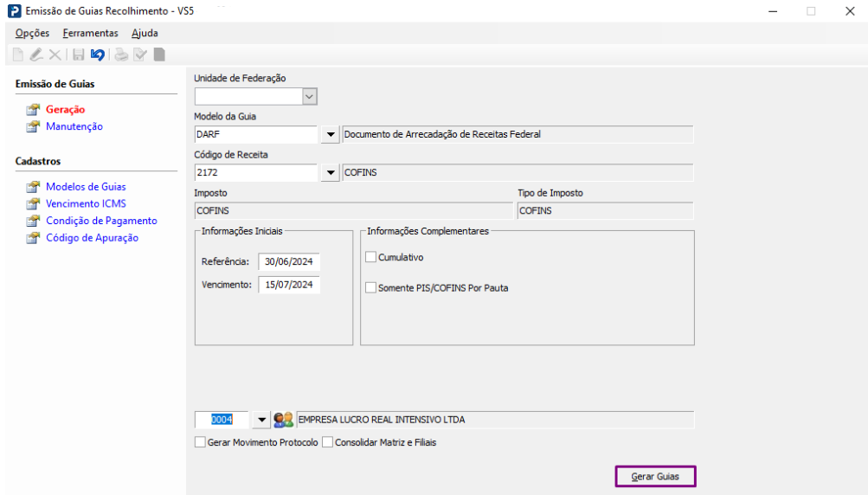Enable the Cumulativo checkbox
The image size is (868, 495).
pyautogui.click(x=371, y=257)
